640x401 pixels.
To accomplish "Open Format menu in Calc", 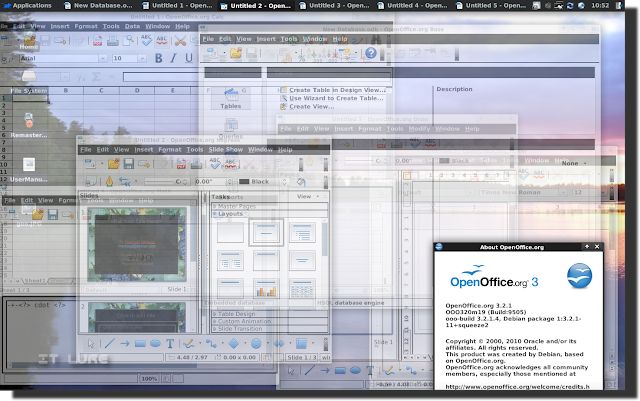I will 86,26.
